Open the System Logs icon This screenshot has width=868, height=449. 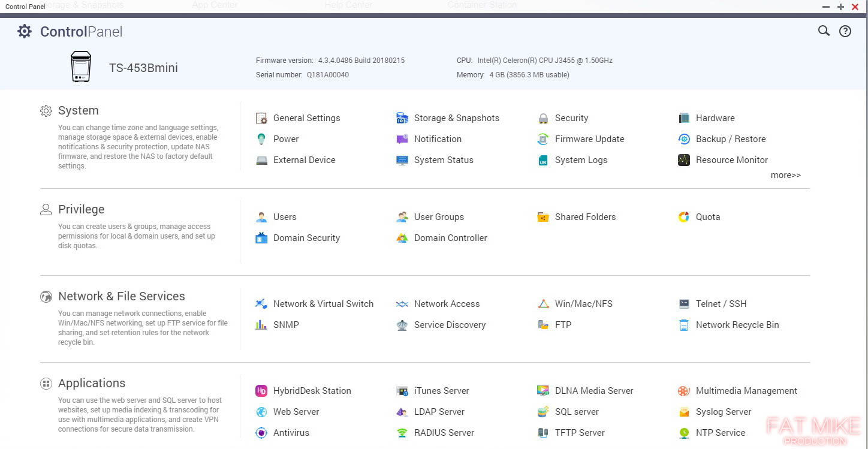click(x=543, y=160)
